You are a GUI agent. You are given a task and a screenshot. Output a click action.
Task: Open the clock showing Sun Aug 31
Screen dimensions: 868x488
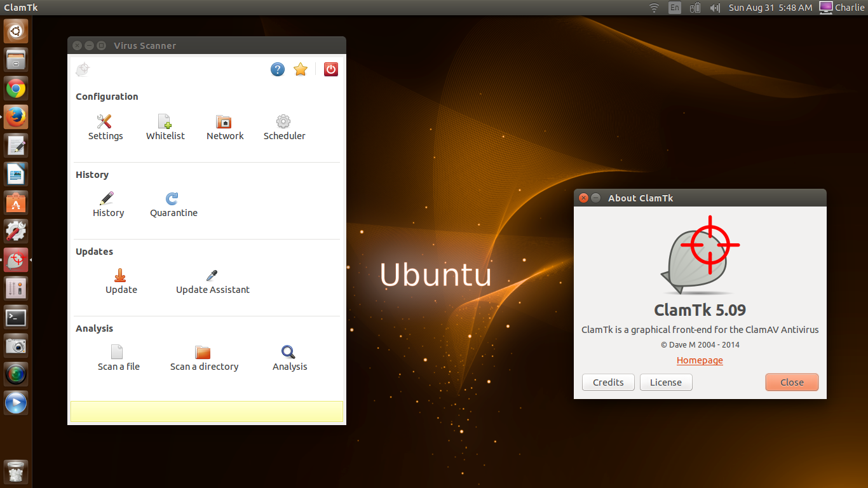tap(770, 8)
